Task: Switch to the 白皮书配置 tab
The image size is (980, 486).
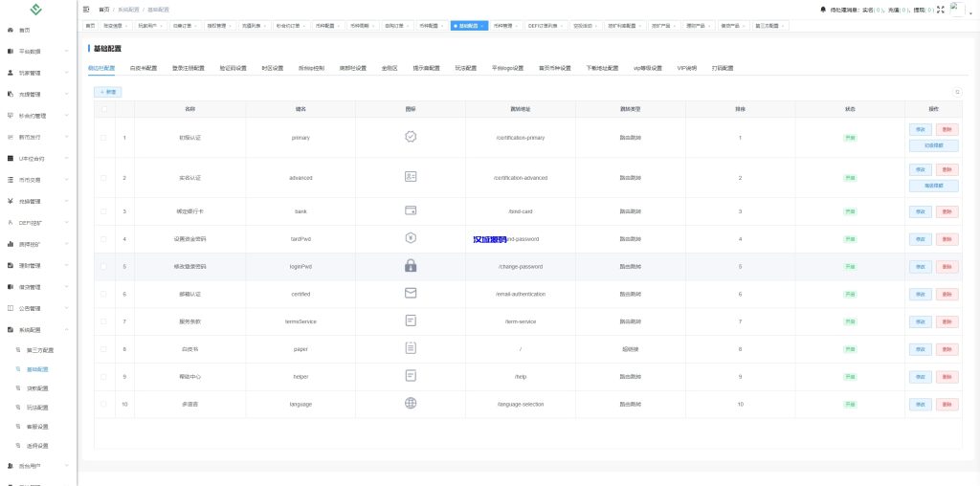Action: (143, 68)
